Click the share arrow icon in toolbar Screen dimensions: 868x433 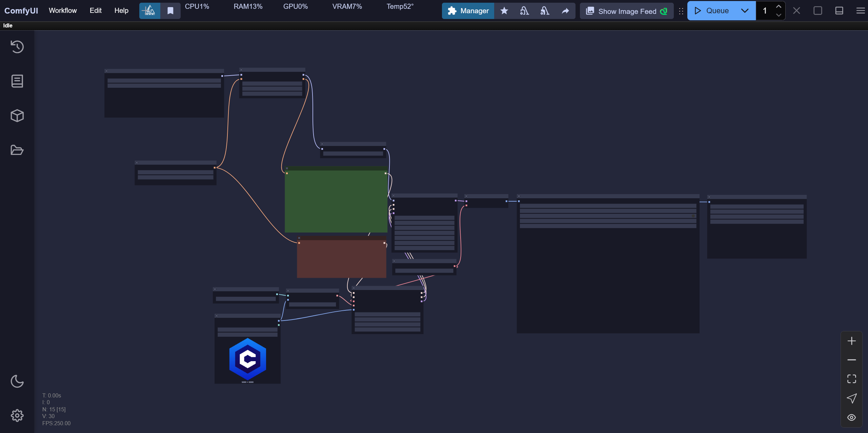[x=565, y=11]
